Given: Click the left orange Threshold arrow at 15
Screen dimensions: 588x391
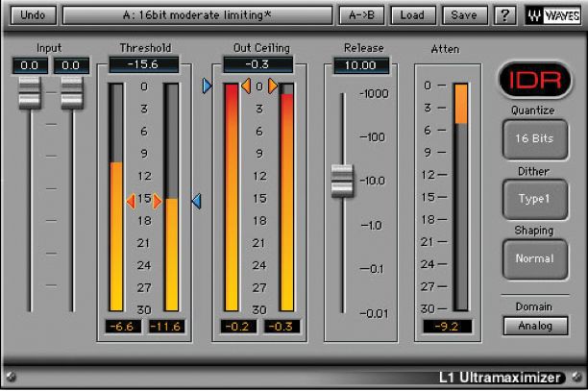Looking at the screenshot, I should [x=131, y=202].
